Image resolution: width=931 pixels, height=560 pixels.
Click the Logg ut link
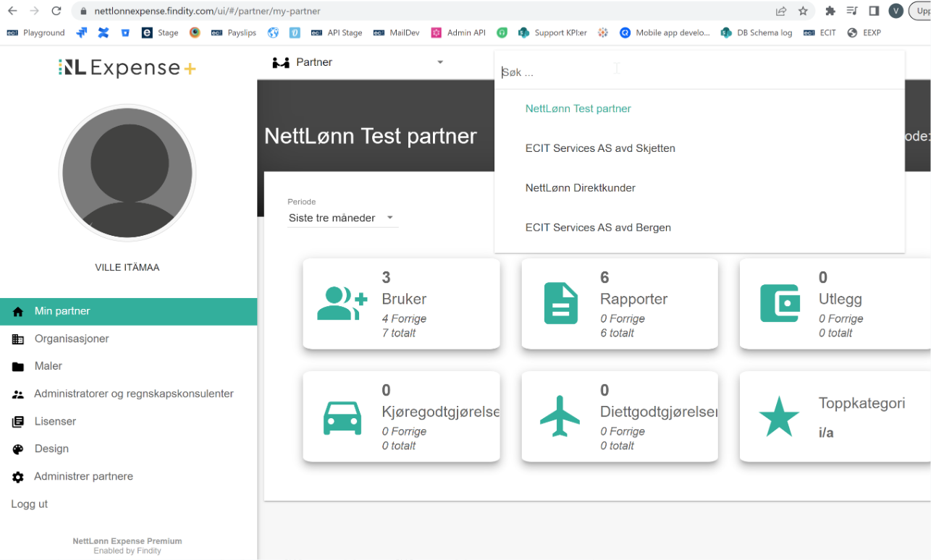pyautogui.click(x=30, y=504)
